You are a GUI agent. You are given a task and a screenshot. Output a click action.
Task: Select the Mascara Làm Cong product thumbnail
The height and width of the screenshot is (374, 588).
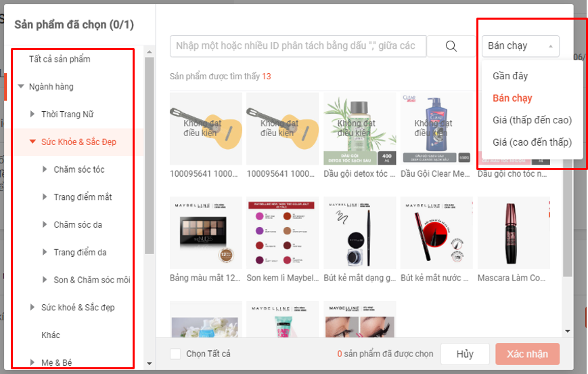point(514,233)
